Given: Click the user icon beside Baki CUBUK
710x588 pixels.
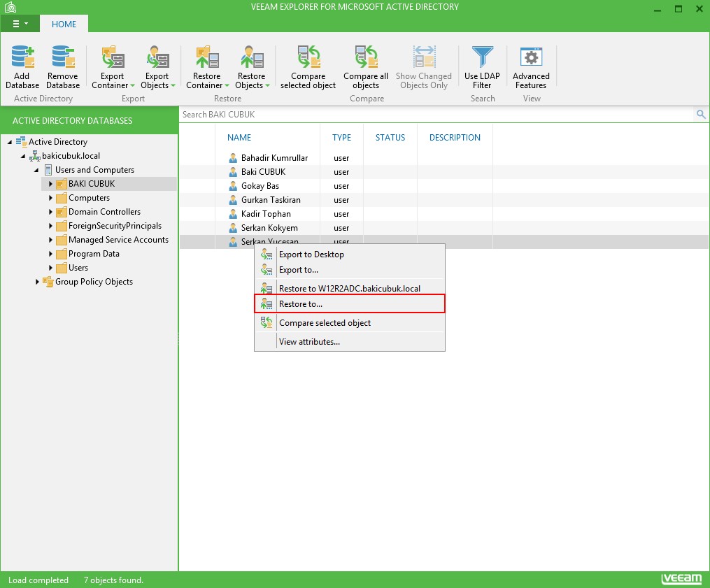Looking at the screenshot, I should coord(233,172).
